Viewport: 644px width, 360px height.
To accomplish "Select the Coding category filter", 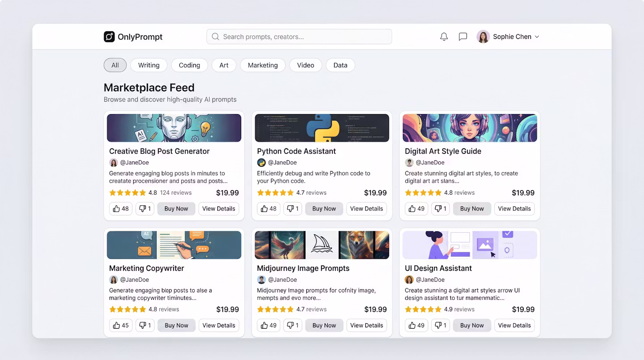I will coord(189,65).
